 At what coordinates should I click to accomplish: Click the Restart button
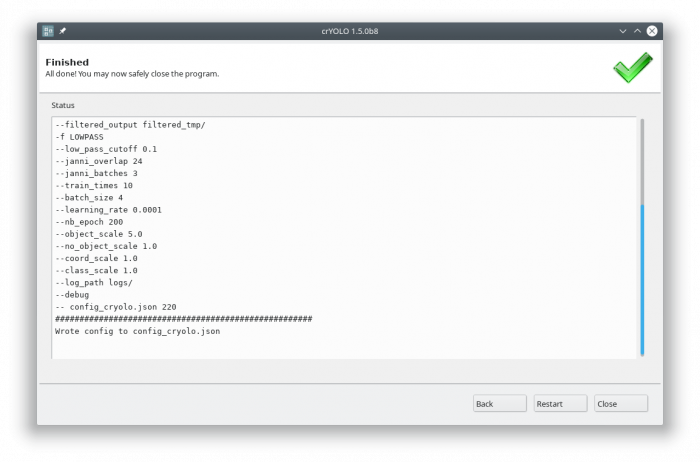pyautogui.click(x=560, y=404)
